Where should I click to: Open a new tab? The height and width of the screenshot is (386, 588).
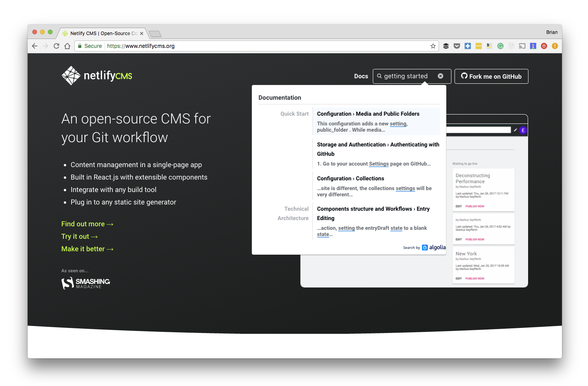click(155, 34)
